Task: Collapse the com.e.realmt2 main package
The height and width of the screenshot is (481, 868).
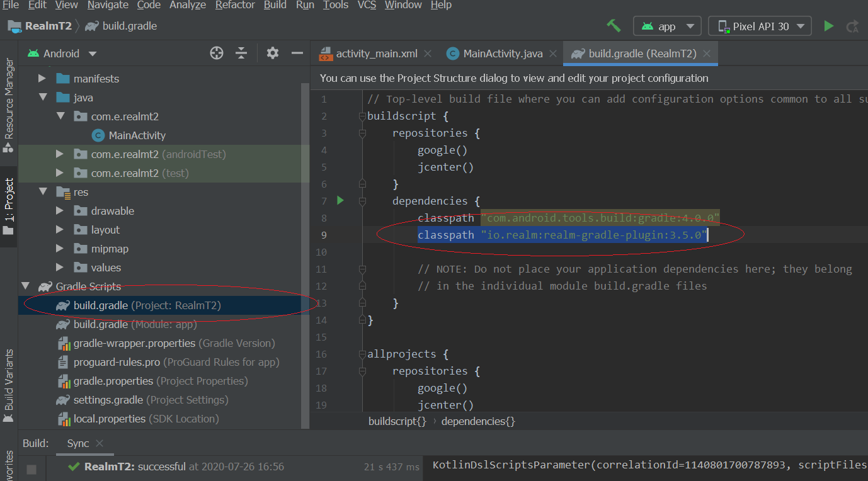Action: (60, 116)
